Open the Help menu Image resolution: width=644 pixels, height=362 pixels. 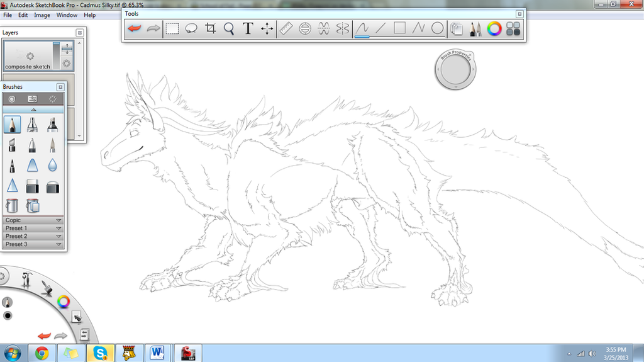89,15
